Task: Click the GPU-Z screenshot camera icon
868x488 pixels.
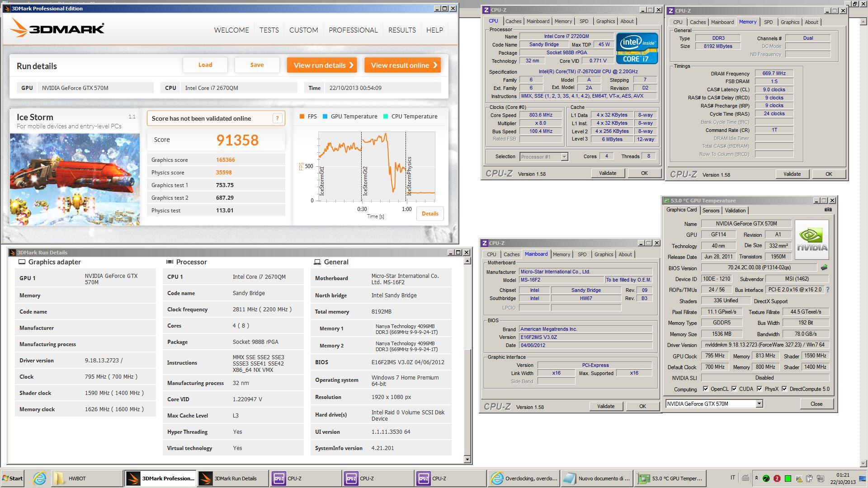Action: (x=828, y=210)
